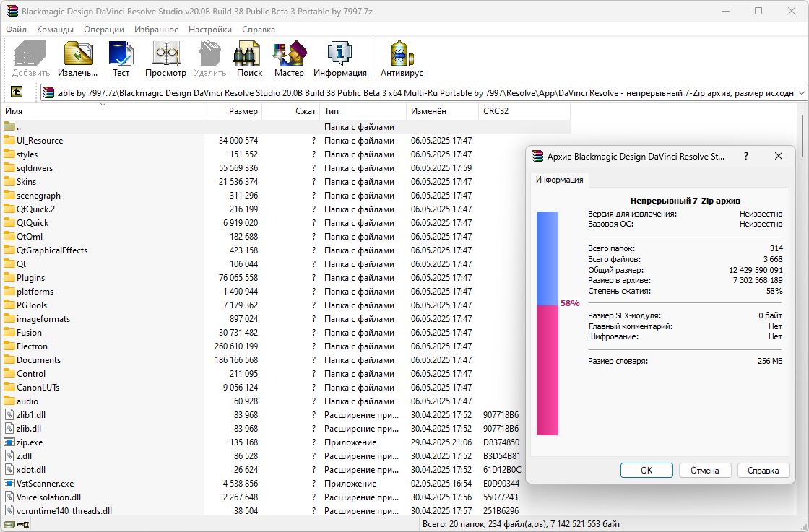The width and height of the screenshot is (809, 532).
Task: Click the vertical scrollbar of the file list
Action: (803, 136)
